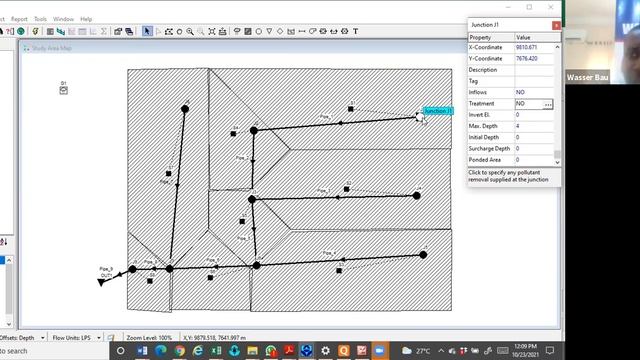Select the zoom in magnifier tool
The width and height of the screenshot is (640, 360).
pyautogui.click(x=190, y=31)
